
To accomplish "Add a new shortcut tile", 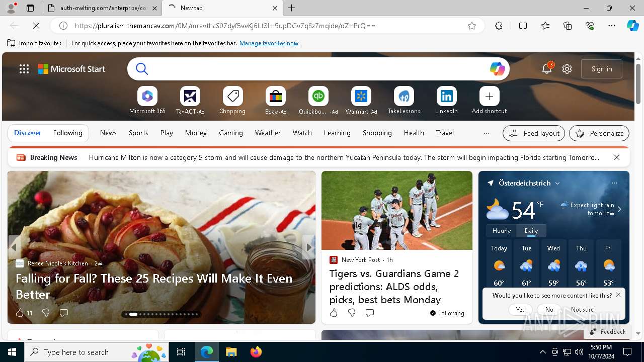I will click(489, 101).
